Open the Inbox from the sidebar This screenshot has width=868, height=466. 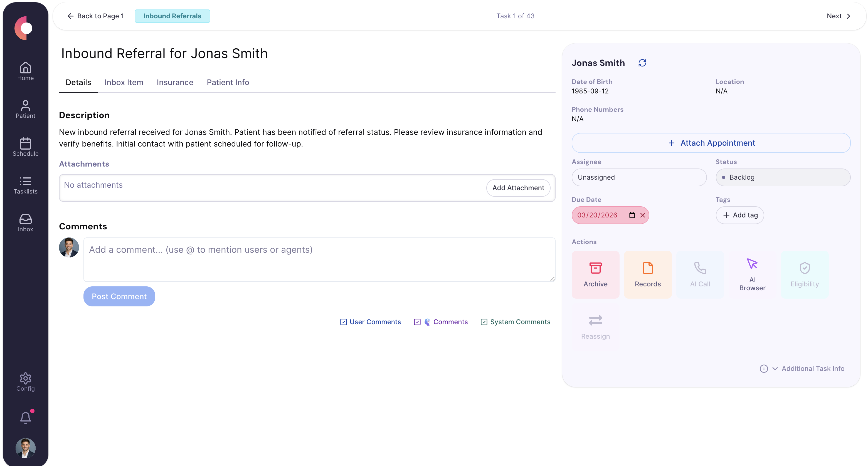25,222
